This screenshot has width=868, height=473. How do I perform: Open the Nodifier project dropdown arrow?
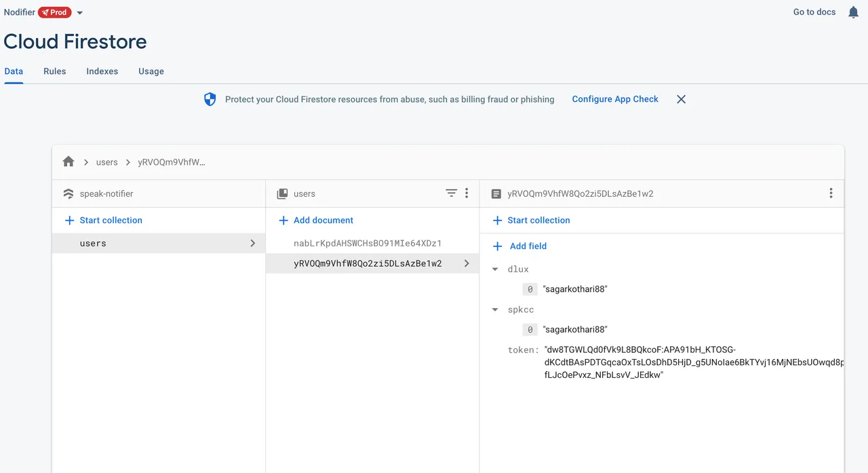(x=79, y=13)
